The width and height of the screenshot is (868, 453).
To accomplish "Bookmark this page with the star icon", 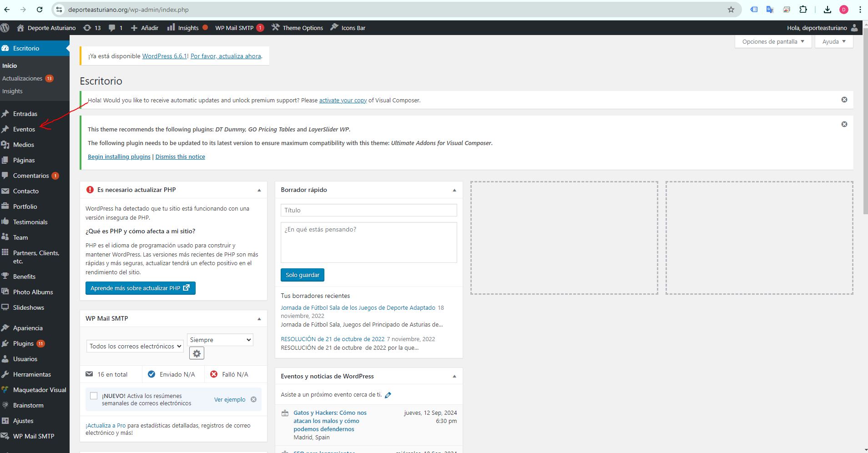I will click(731, 10).
